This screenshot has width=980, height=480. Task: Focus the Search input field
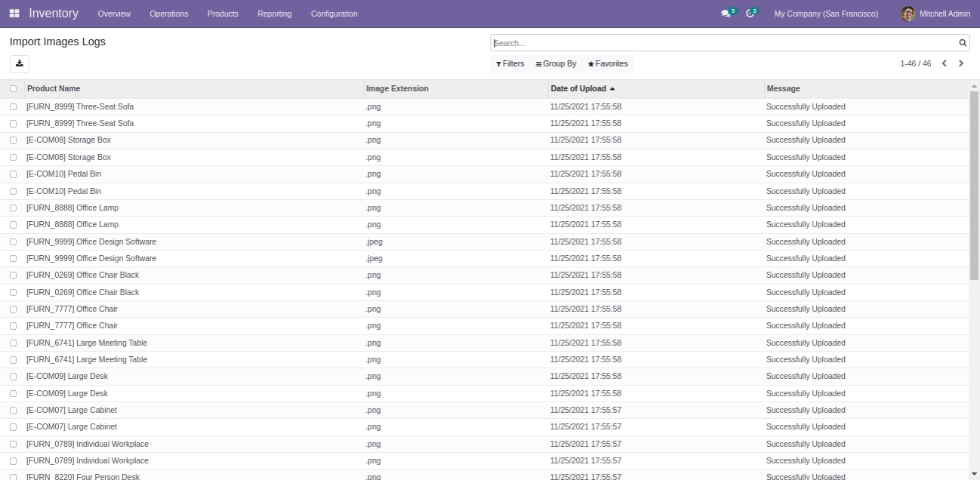click(x=723, y=43)
